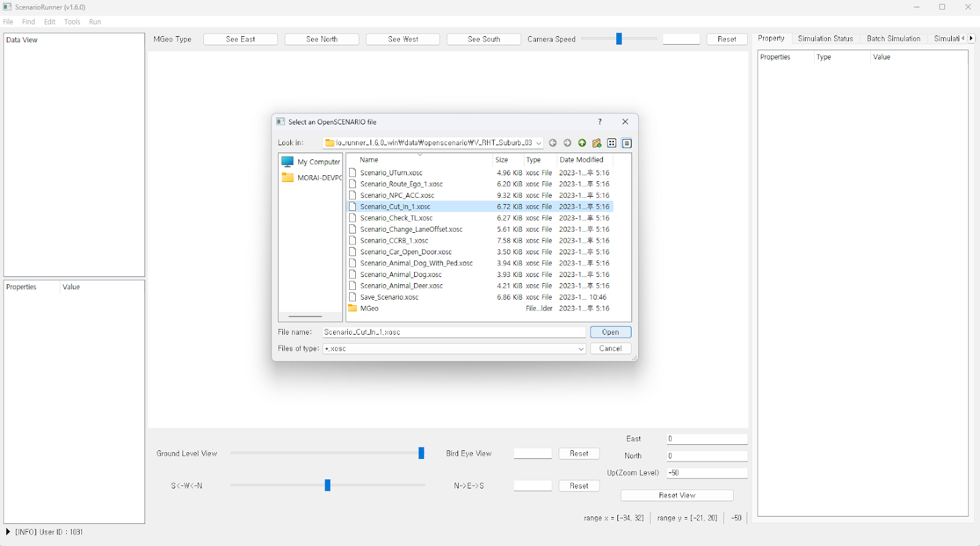Go to parent directory with green up arrow

[582, 143]
